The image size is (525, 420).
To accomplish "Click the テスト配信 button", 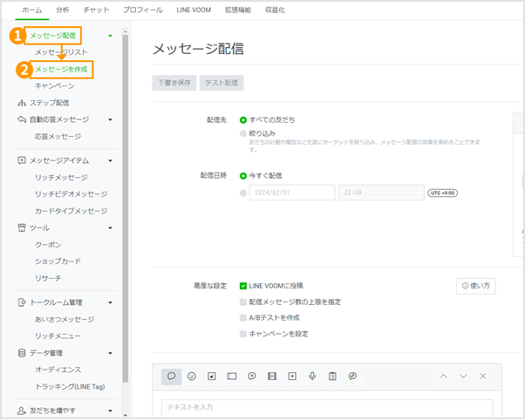I will click(222, 83).
